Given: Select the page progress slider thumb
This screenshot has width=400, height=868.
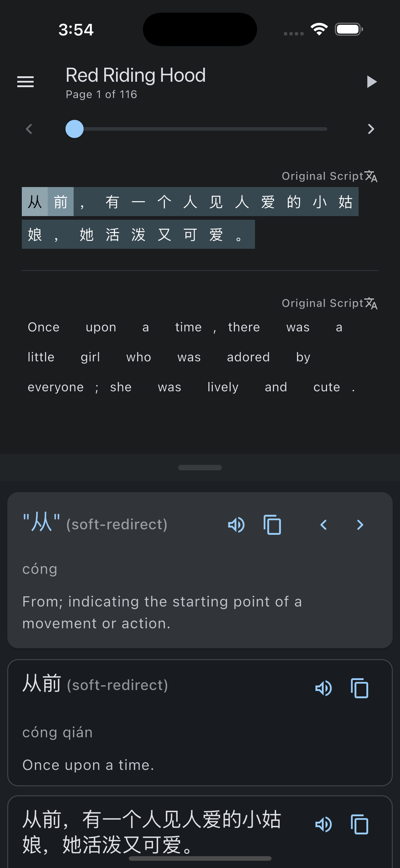Looking at the screenshot, I should [75, 129].
